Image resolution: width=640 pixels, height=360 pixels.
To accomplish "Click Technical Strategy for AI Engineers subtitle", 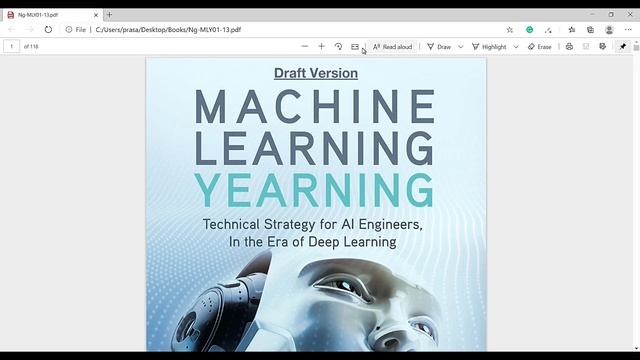I will tap(313, 224).
